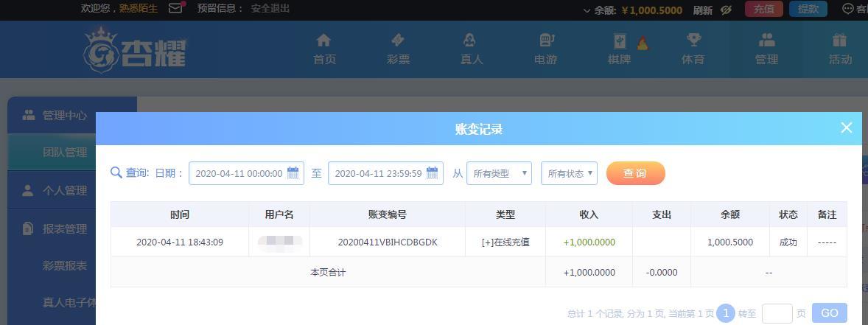Viewport: 868px width, 325px height.
Task: Close the 账变记录 dialog
Action: [846, 127]
